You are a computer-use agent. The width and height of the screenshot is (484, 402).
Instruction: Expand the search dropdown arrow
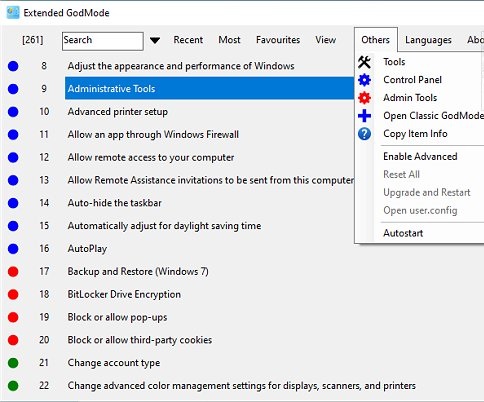155,41
